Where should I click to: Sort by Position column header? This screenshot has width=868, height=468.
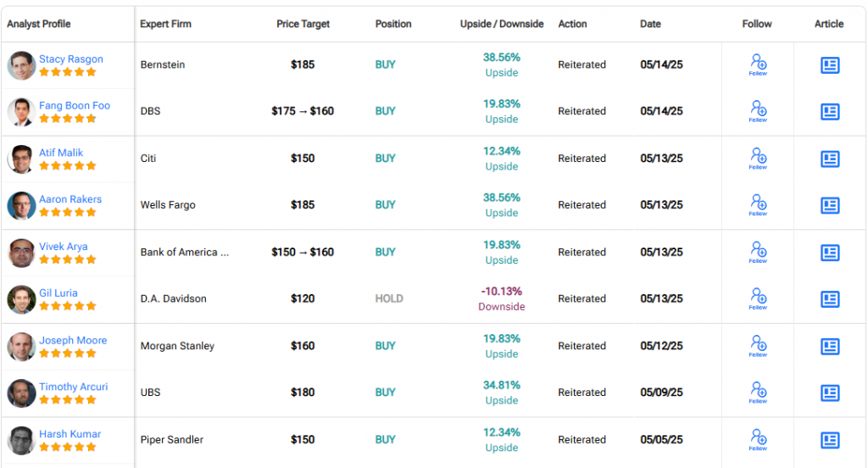click(x=393, y=24)
